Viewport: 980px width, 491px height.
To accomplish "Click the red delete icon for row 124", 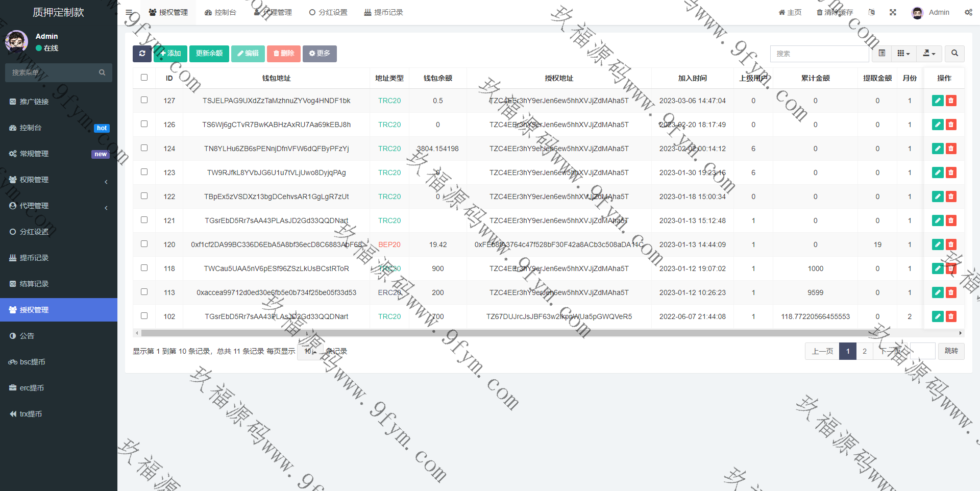I will click(951, 149).
